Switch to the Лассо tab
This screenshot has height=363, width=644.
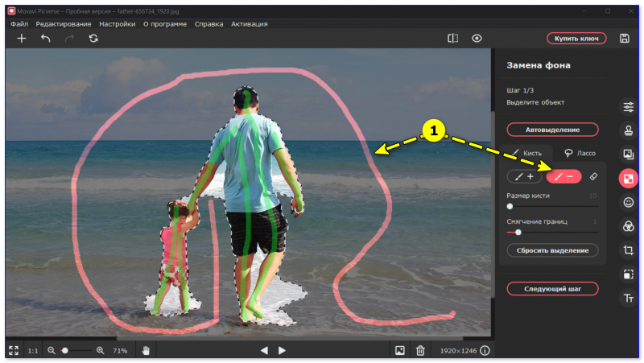click(x=580, y=152)
